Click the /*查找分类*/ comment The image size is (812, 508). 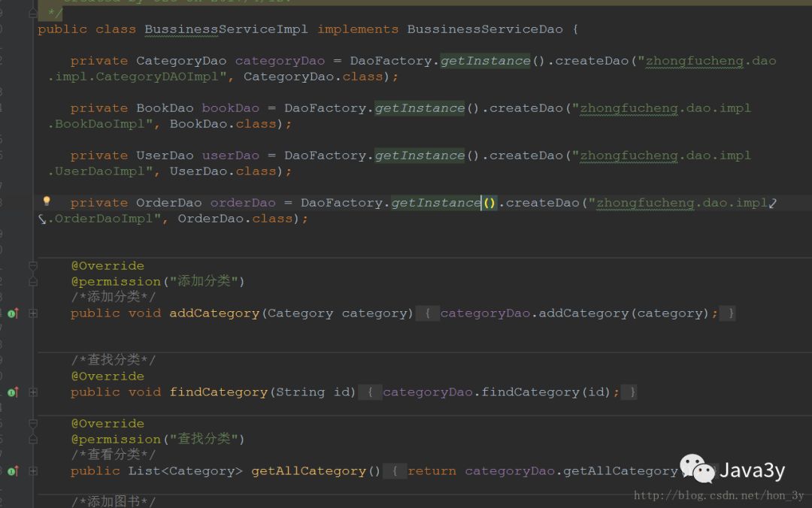coord(114,360)
